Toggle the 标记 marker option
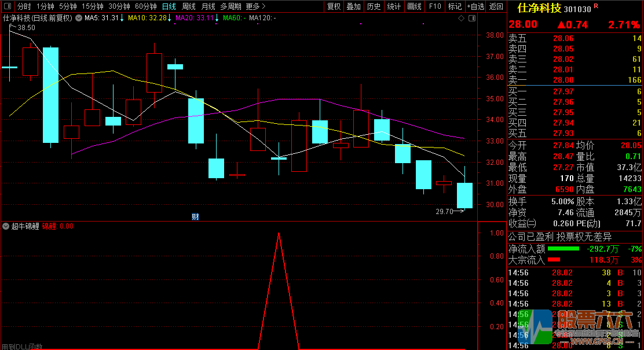 pyautogui.click(x=455, y=7)
